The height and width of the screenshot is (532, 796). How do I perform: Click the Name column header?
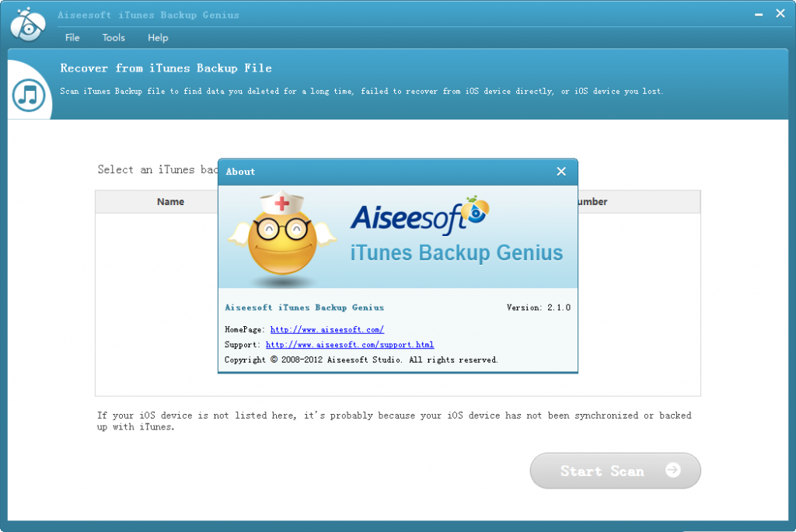pyautogui.click(x=170, y=202)
